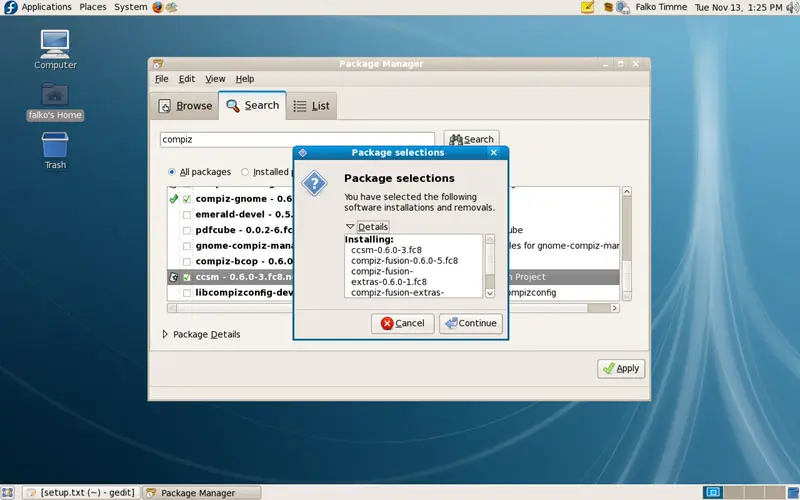This screenshot has height=500, width=800.
Task: Click the Cancel button in dialog
Action: click(403, 323)
